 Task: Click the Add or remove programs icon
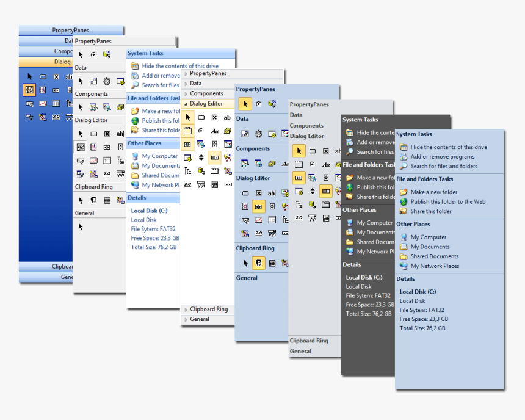pos(404,157)
